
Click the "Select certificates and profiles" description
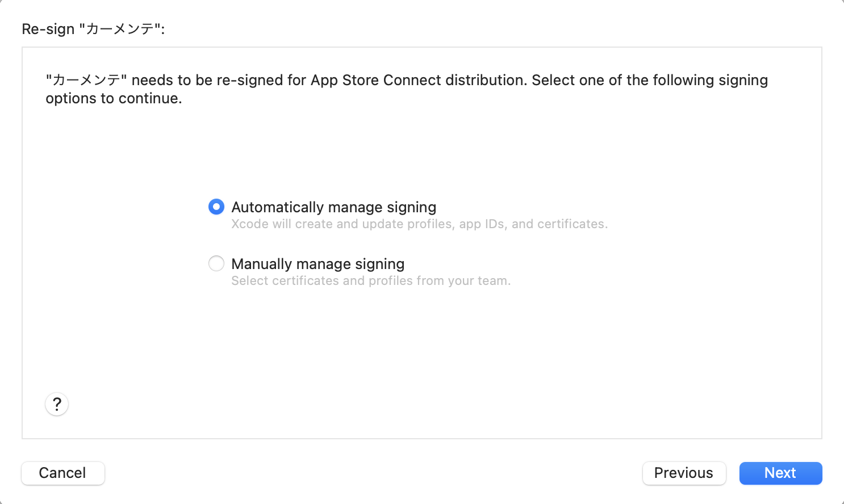click(370, 281)
